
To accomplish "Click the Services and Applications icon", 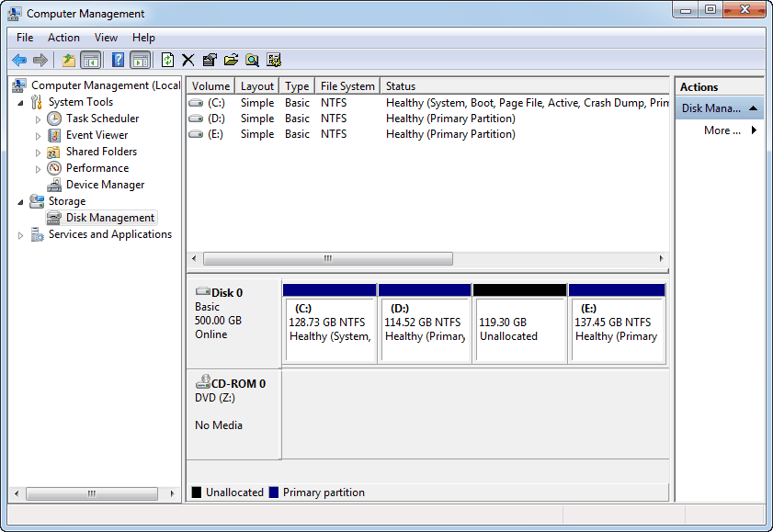I will pyautogui.click(x=37, y=234).
